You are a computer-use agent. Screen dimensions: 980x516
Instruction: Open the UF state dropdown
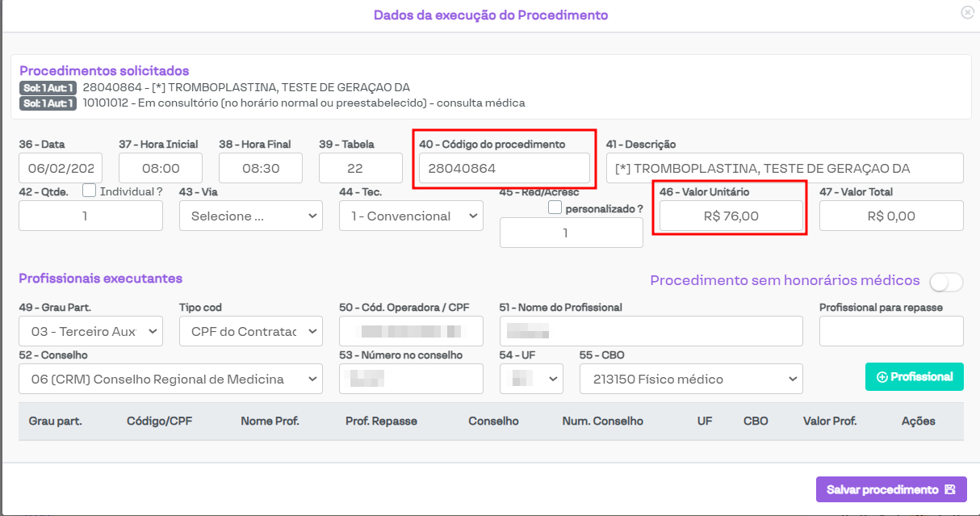pyautogui.click(x=531, y=379)
